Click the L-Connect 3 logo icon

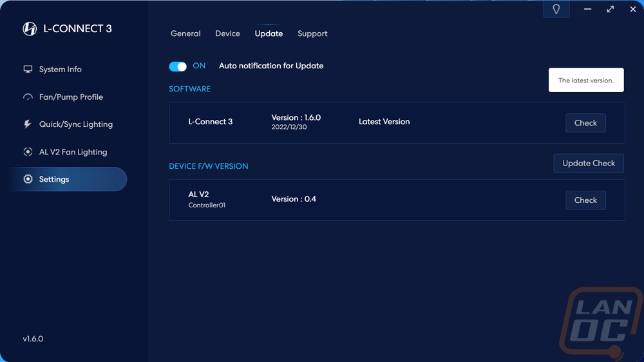tap(30, 29)
